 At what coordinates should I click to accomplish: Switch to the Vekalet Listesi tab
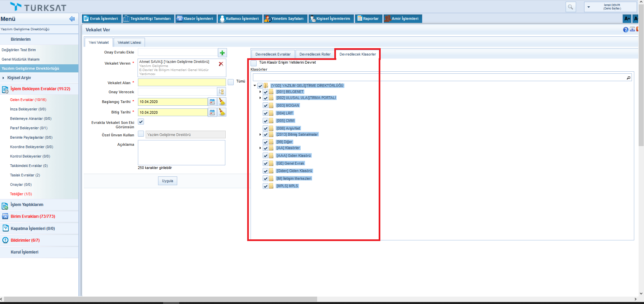pos(129,42)
